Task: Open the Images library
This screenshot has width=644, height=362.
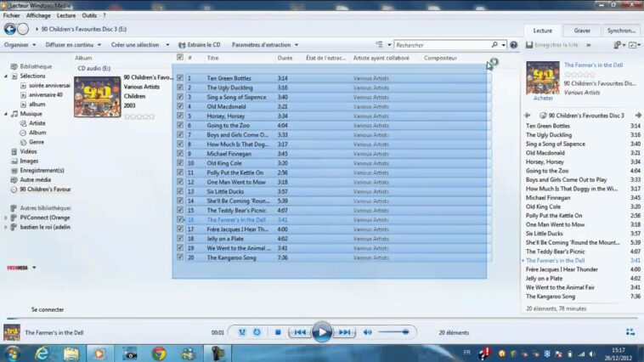Action: coord(29,161)
